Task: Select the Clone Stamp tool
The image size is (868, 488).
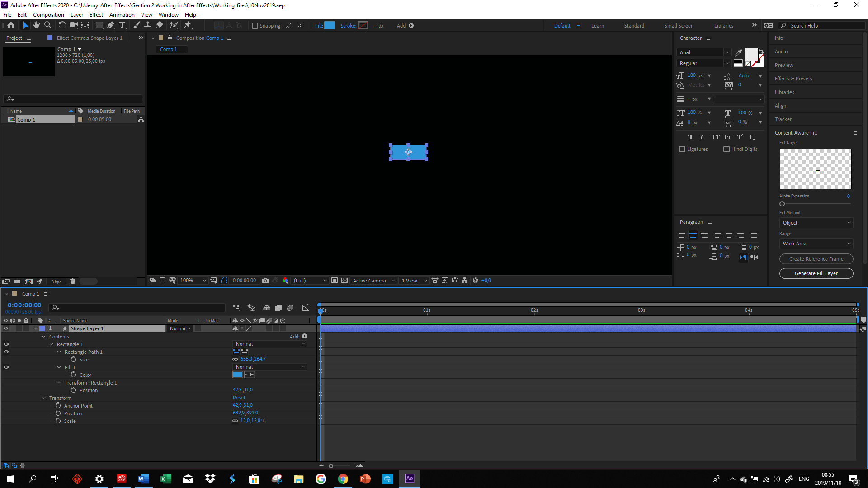Action: 148,25
